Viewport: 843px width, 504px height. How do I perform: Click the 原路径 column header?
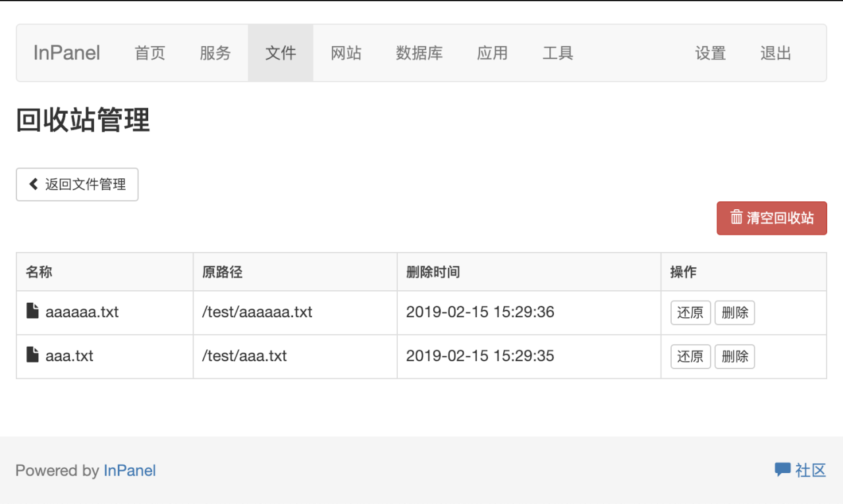click(x=222, y=271)
